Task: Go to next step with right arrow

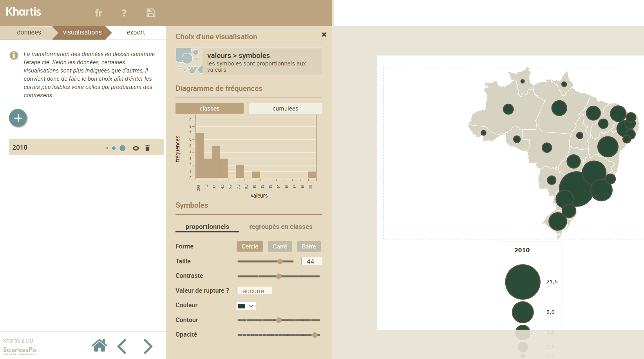Action: [148, 346]
